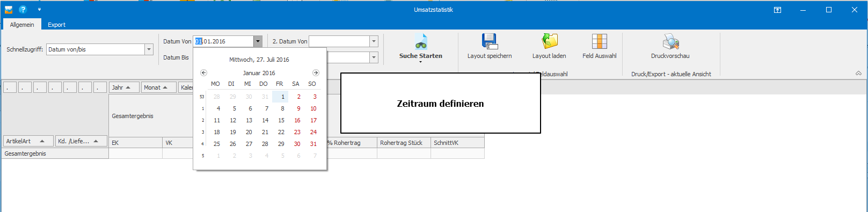
Task: Select day 23 in calendar
Action: (x=297, y=132)
